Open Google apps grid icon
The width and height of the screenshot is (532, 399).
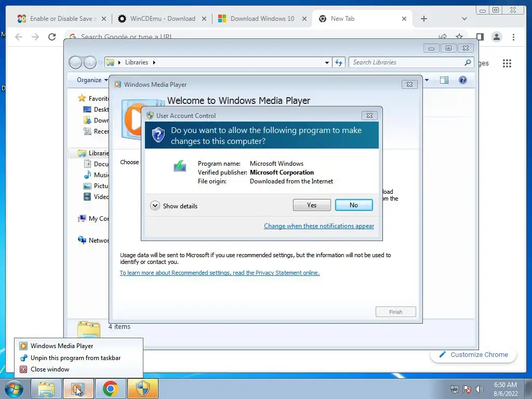coord(507,63)
